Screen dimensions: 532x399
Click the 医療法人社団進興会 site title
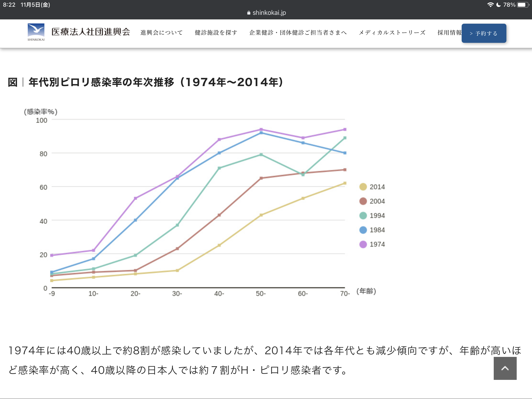click(91, 32)
